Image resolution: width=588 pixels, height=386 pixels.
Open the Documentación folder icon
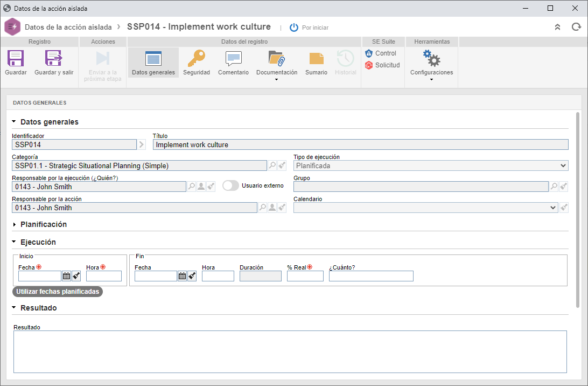point(277,58)
